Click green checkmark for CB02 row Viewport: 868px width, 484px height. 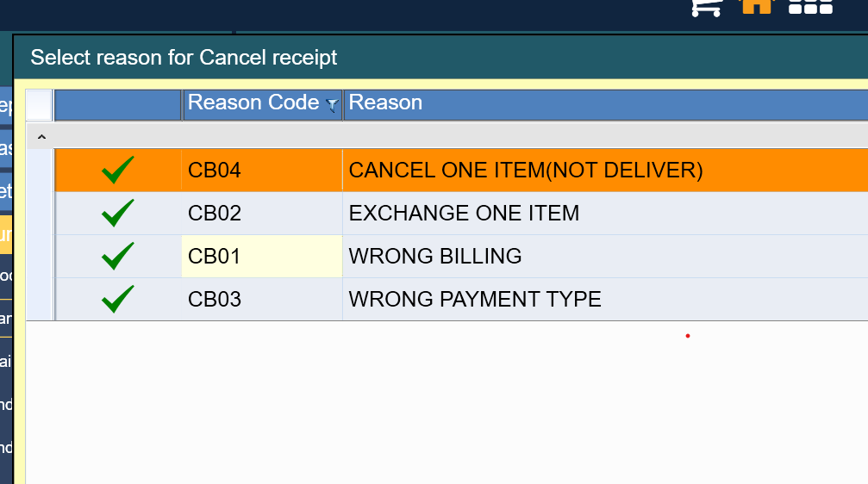point(118,213)
